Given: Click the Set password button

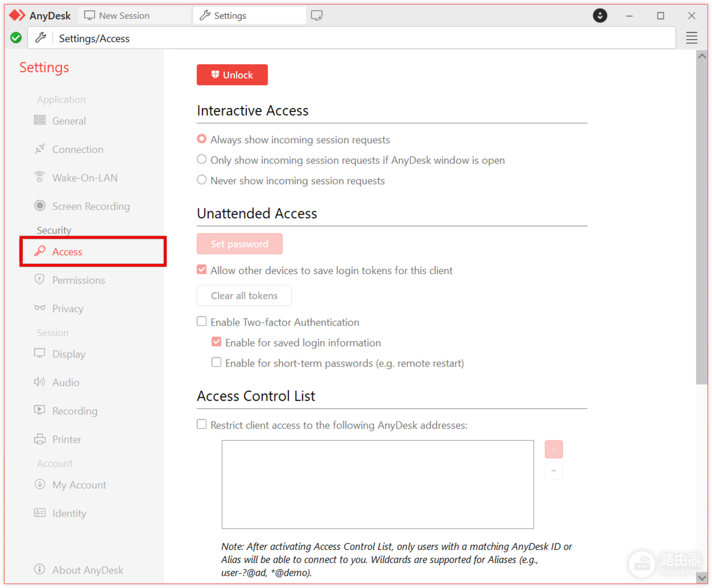Looking at the screenshot, I should 240,244.
